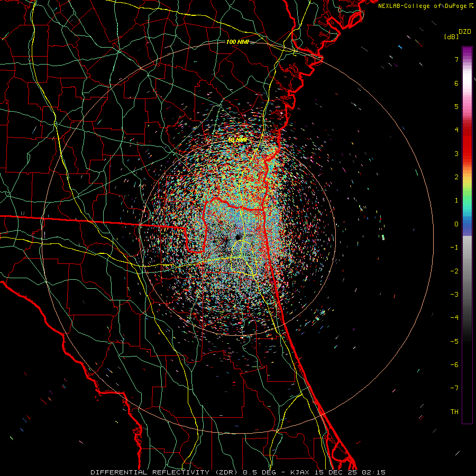The height and width of the screenshot is (476, 476).
Task: Click the 1 value on the color scale
Action: click(x=456, y=200)
